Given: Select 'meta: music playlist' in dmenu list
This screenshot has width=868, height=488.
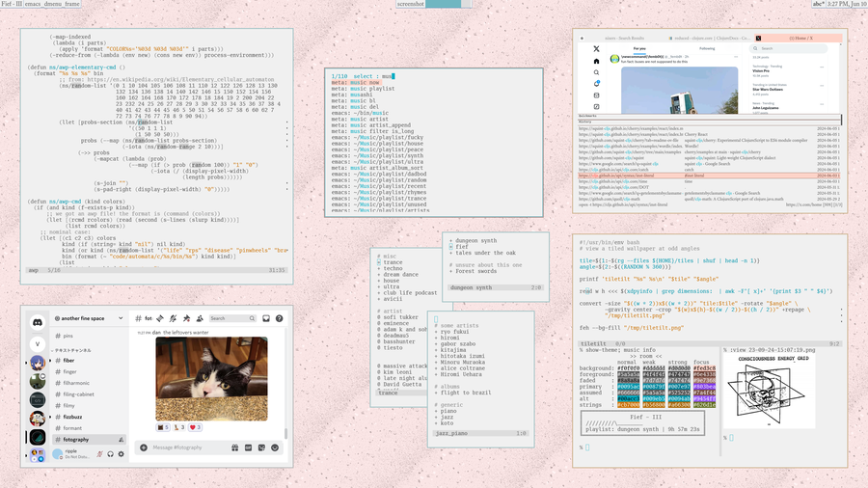Looking at the screenshot, I should coord(364,89).
